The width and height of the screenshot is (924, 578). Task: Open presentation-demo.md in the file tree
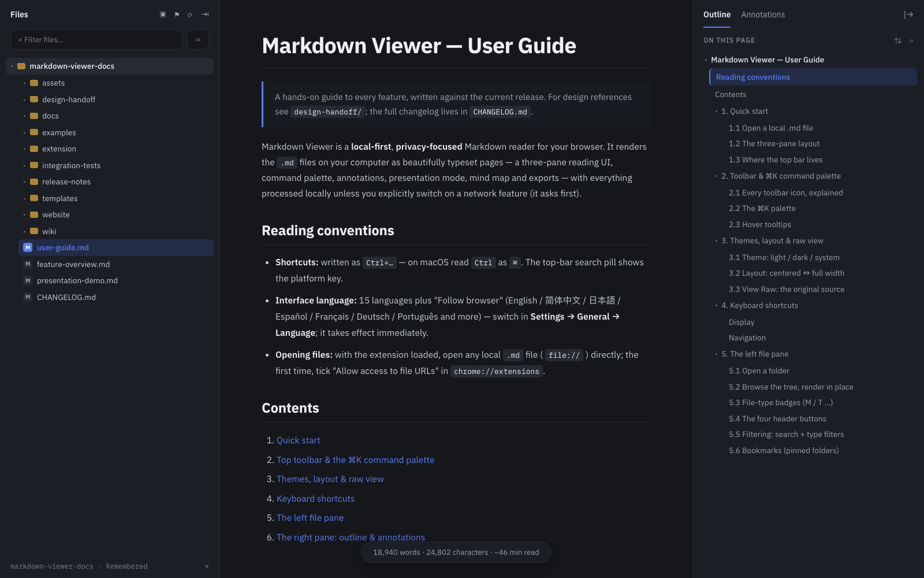pyautogui.click(x=116, y=280)
